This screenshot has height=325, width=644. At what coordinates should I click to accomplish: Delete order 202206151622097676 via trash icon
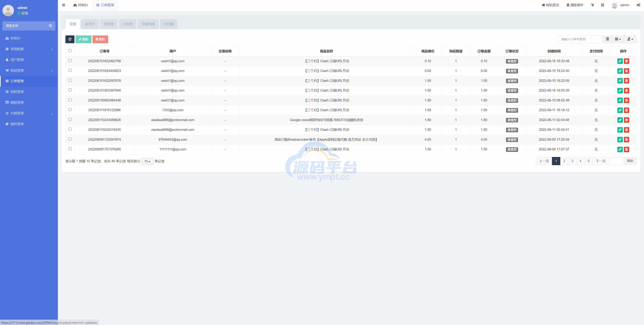tap(627, 81)
